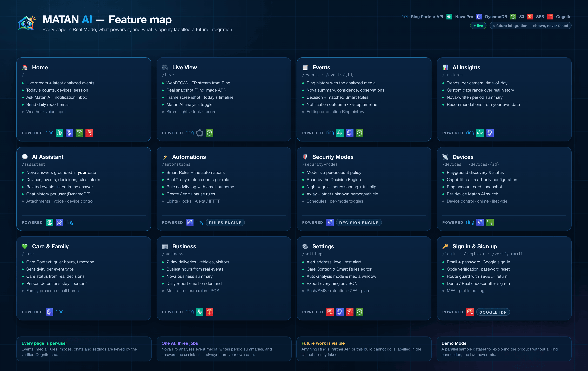Click 'Send daily report email' on the Home card

click(x=48, y=105)
